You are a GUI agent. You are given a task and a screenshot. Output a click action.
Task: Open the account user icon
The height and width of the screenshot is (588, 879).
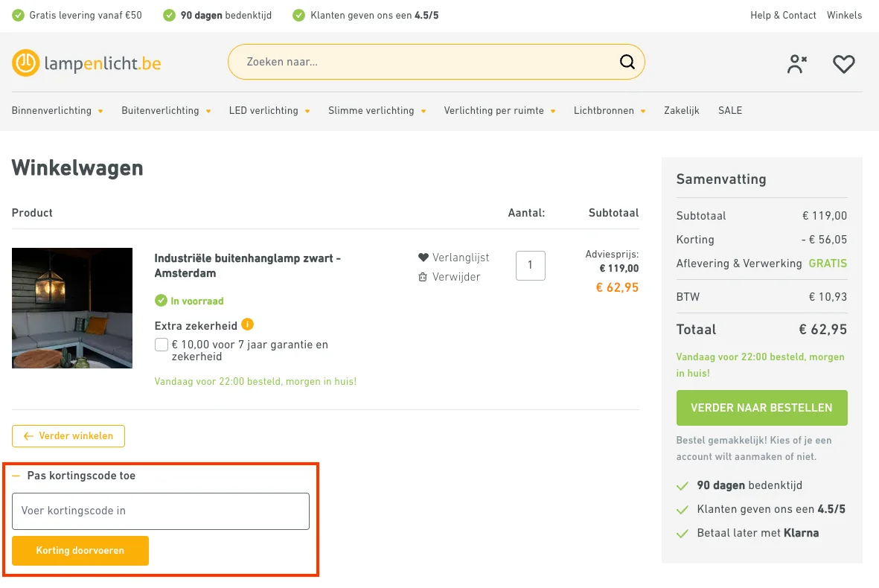[796, 64]
